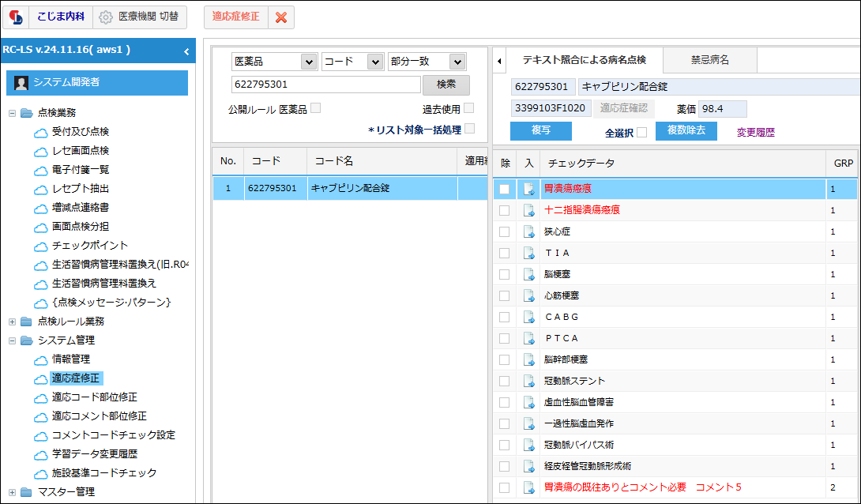Open the insert icon for 十二指腸潰瘍瘢痕
Viewport: 861px width, 504px height.
tap(528, 210)
